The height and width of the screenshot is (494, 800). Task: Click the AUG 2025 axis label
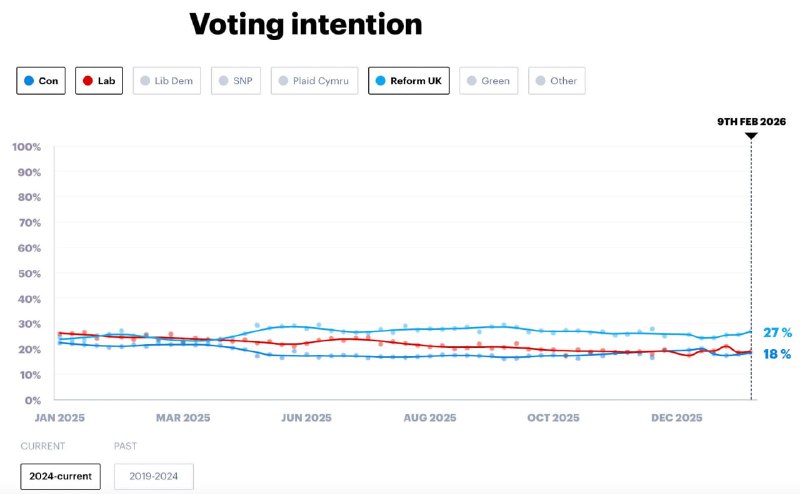coord(429,418)
